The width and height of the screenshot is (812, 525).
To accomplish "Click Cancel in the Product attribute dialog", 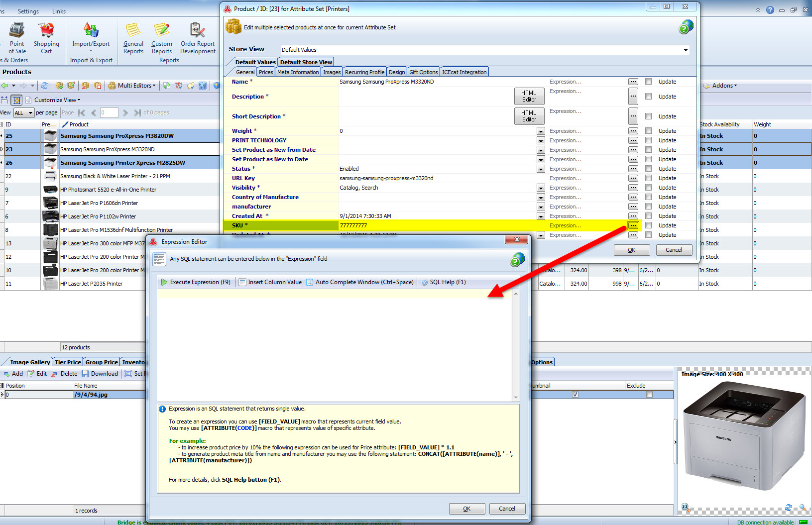I will coord(674,250).
